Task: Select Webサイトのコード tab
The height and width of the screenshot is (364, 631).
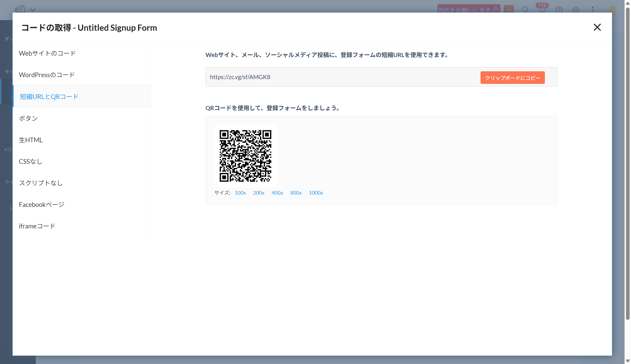Action: pos(47,53)
